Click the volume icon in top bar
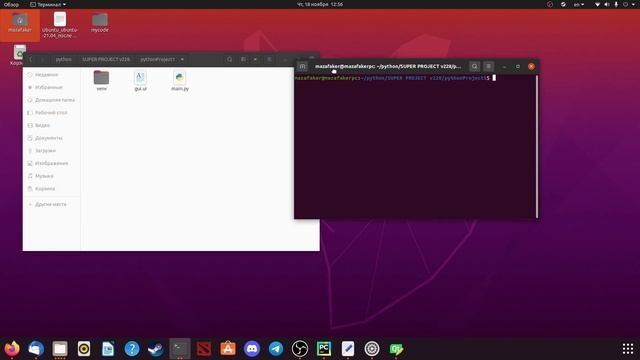 [x=607, y=4]
